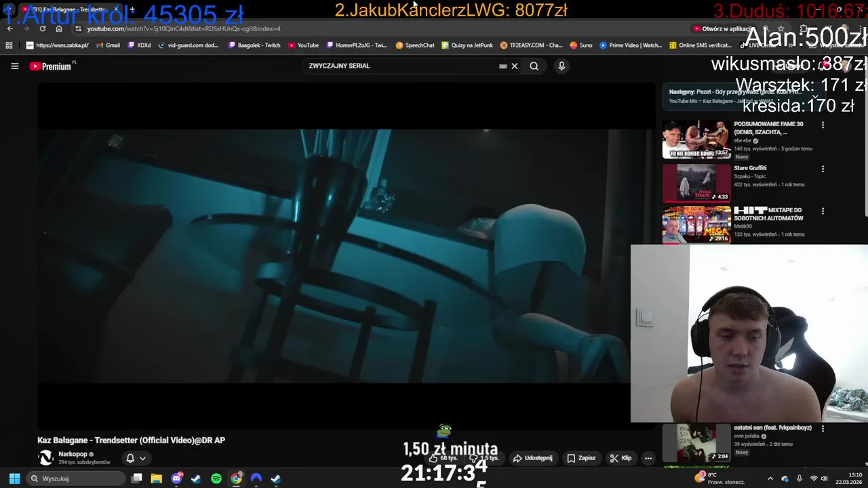Screen dimensions: 868x488
Task: Navigate back with browser back arrow
Action: (10, 28)
